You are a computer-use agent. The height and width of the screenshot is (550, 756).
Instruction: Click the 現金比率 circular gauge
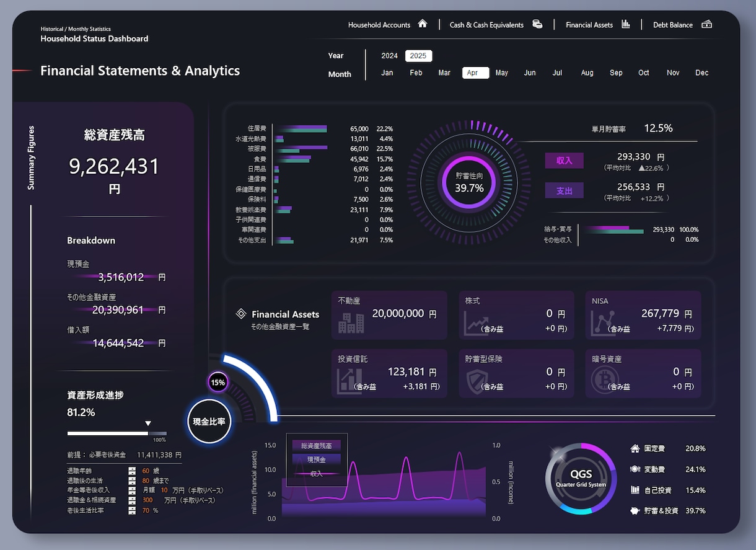[x=209, y=422]
